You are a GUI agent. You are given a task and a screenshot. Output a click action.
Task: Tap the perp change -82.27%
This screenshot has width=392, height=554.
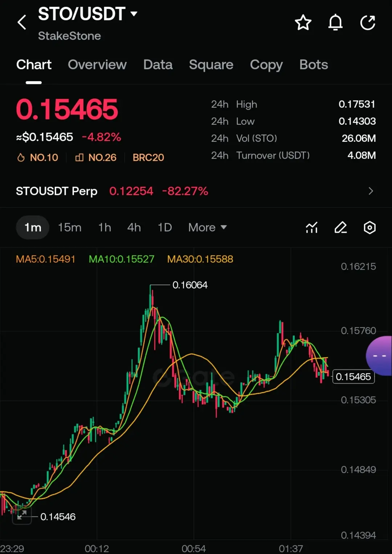[185, 191]
